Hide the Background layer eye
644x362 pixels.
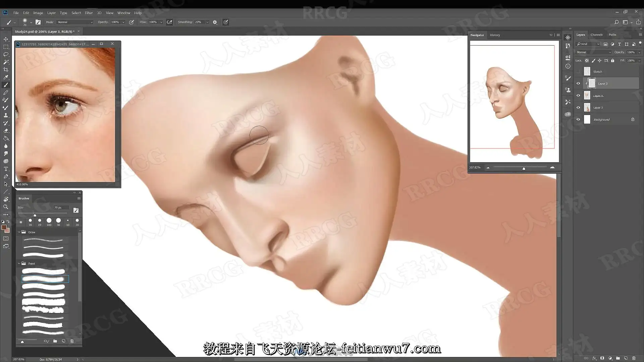pyautogui.click(x=578, y=120)
